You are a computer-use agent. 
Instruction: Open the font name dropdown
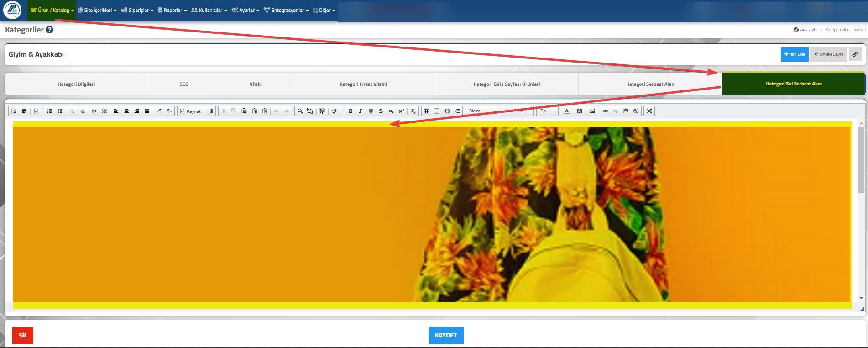tap(518, 111)
